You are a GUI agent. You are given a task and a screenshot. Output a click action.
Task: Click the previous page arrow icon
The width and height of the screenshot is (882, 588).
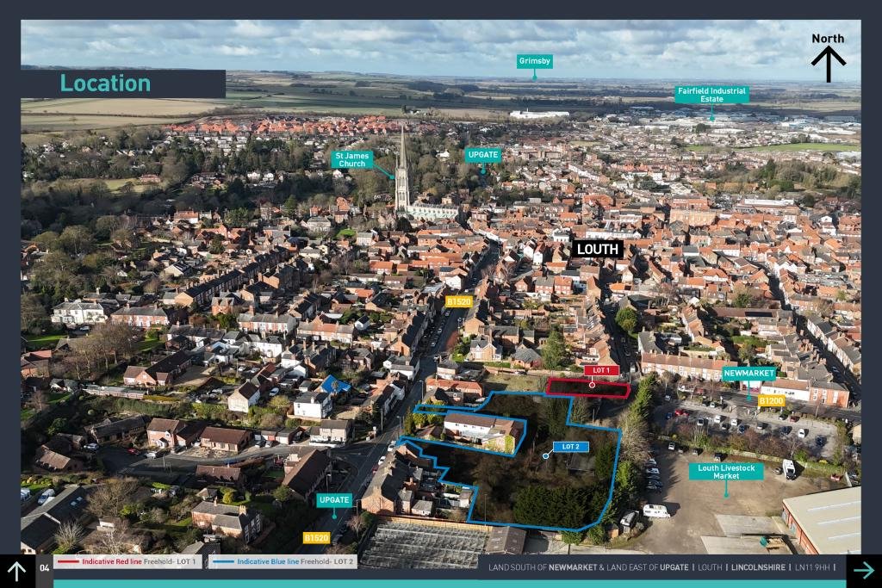coord(17,571)
